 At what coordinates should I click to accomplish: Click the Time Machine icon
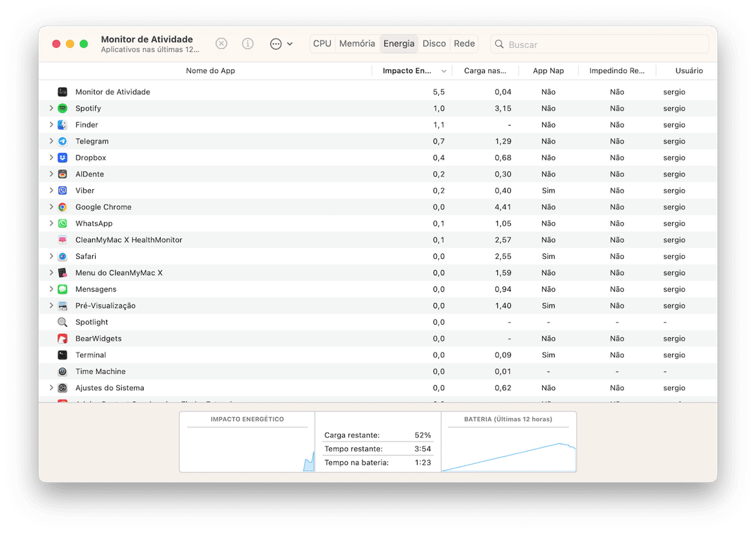(62, 371)
